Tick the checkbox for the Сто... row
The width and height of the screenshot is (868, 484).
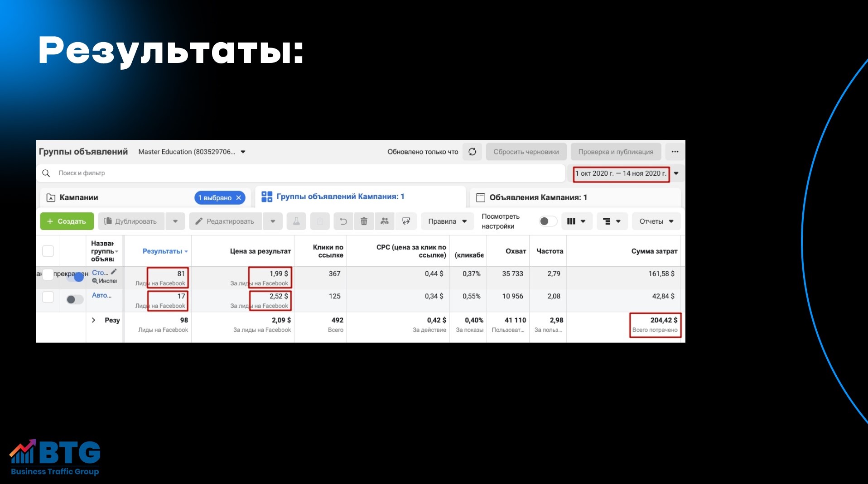(x=48, y=274)
